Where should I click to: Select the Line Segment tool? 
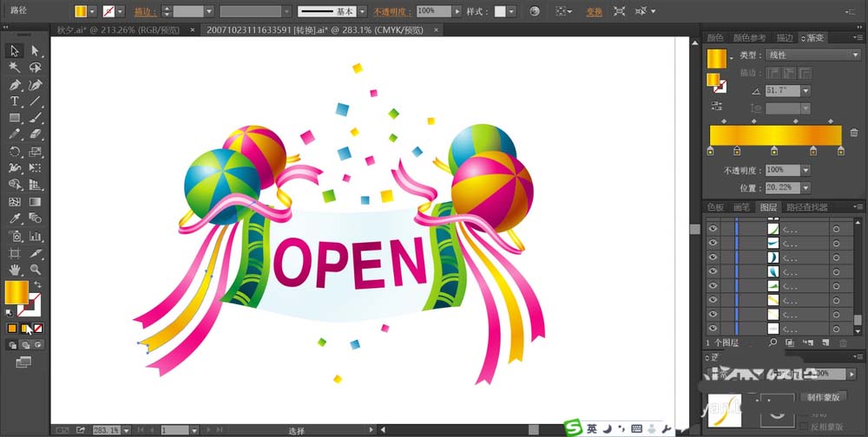[x=35, y=101]
